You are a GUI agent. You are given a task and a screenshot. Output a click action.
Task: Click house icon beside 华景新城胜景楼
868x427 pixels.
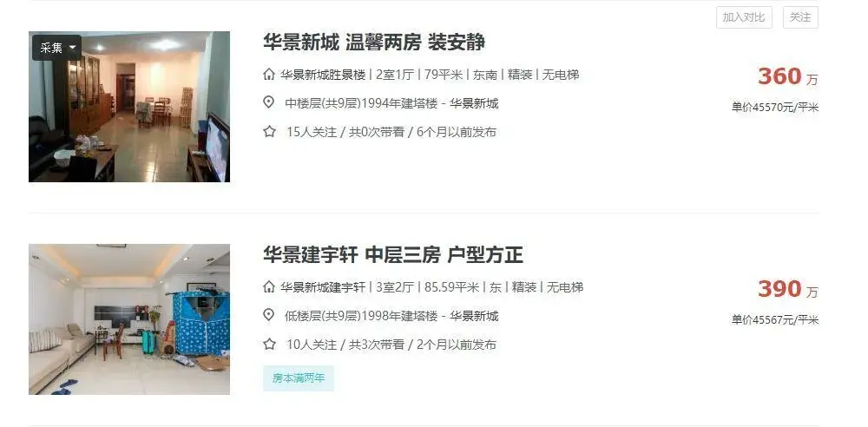(269, 75)
